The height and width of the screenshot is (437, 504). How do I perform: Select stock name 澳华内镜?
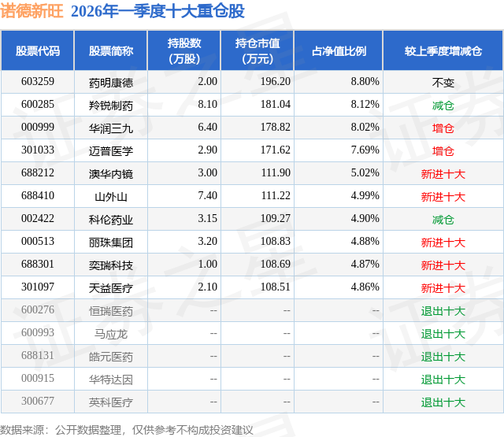[111, 174]
